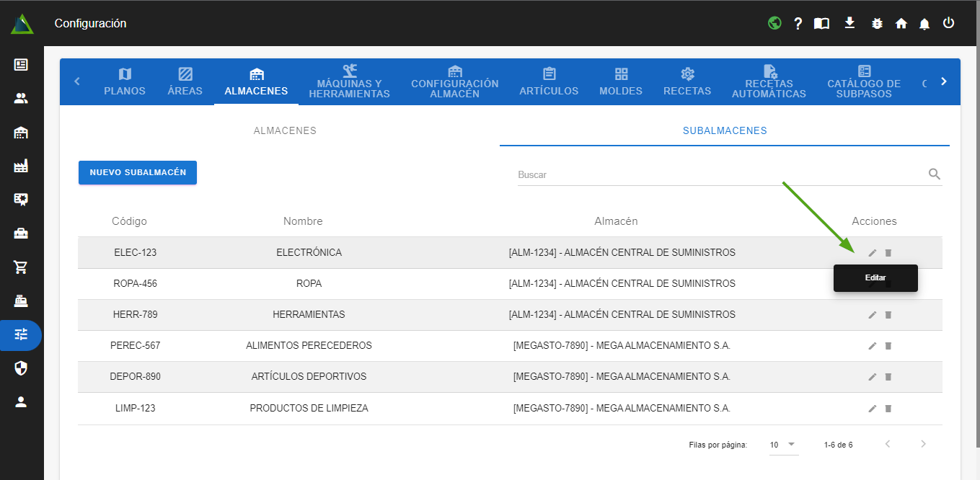
Task: Open the help question mark icon
Action: (x=798, y=24)
